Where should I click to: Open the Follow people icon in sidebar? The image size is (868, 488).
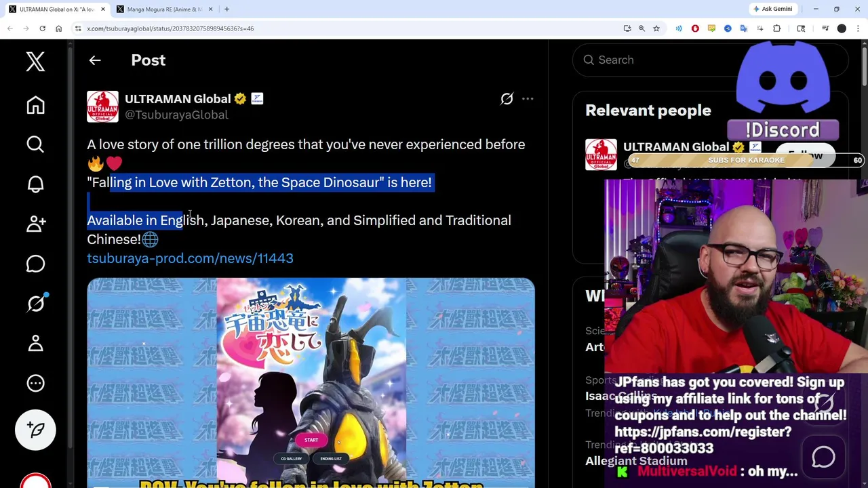click(35, 224)
